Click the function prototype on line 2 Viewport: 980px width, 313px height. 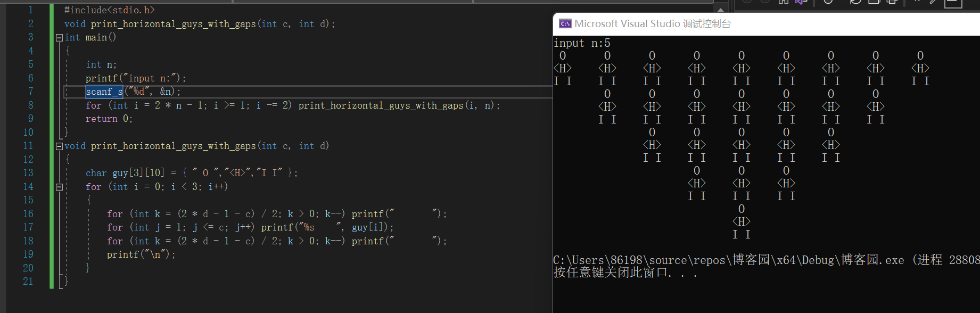point(200,24)
